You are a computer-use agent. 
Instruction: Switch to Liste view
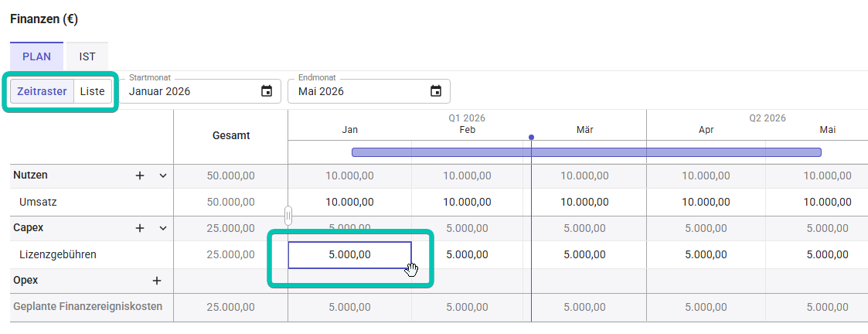(92, 91)
